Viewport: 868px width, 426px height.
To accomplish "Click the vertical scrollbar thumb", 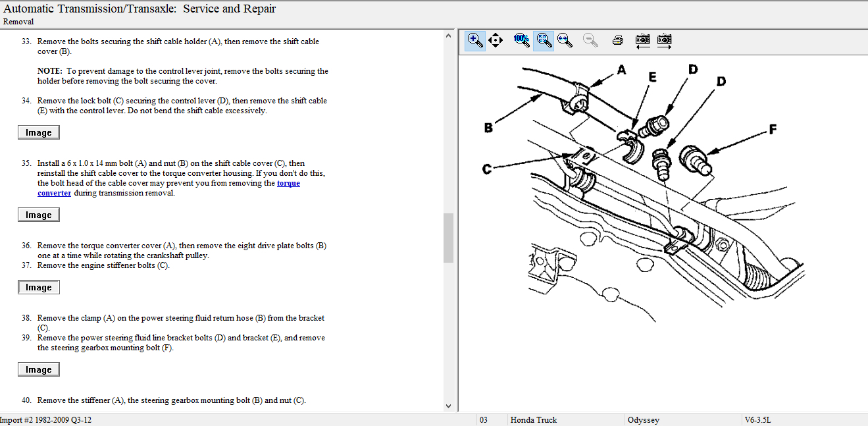I will click(x=449, y=237).
